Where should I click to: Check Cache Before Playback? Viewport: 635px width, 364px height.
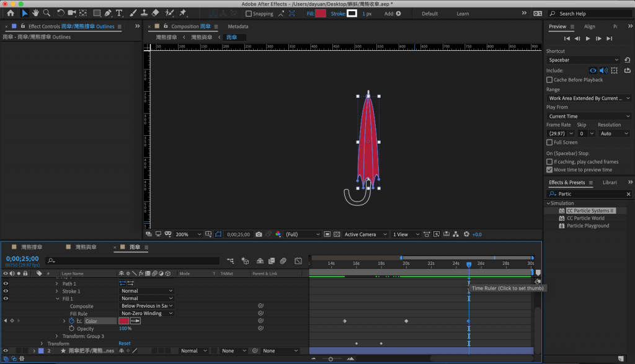[549, 80]
